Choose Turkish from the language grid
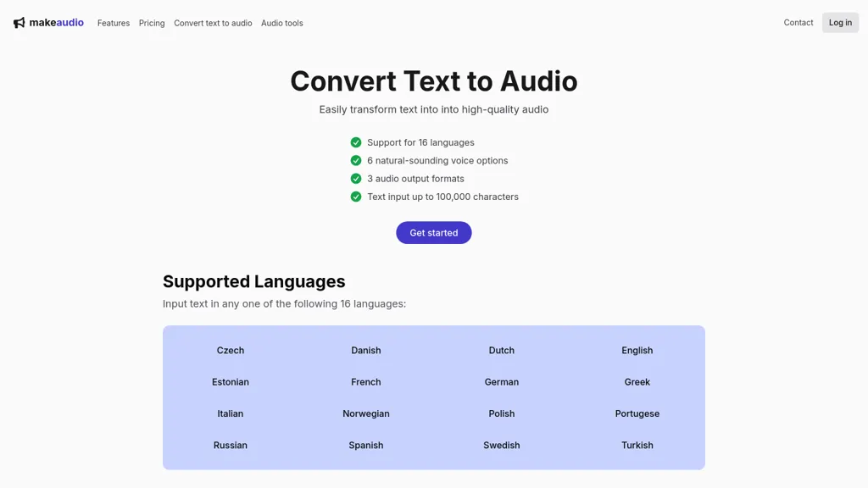Image resolution: width=868 pixels, height=488 pixels. (637, 445)
